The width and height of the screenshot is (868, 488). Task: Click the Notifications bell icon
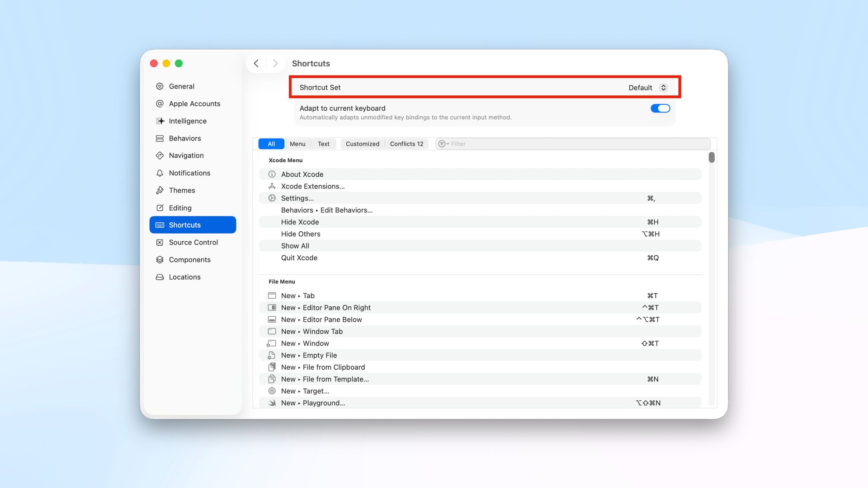point(160,173)
